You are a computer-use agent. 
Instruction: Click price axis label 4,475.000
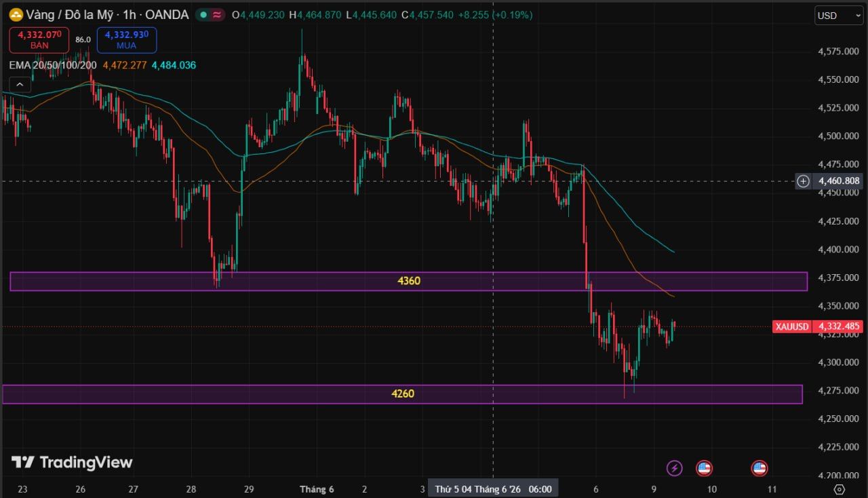pyautogui.click(x=839, y=164)
